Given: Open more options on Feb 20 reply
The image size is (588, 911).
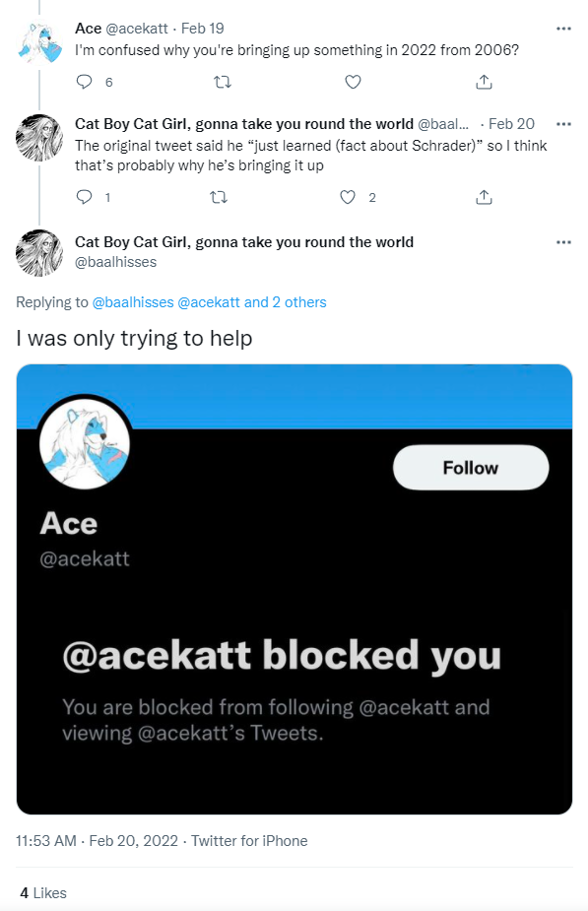Looking at the screenshot, I should click(x=563, y=124).
